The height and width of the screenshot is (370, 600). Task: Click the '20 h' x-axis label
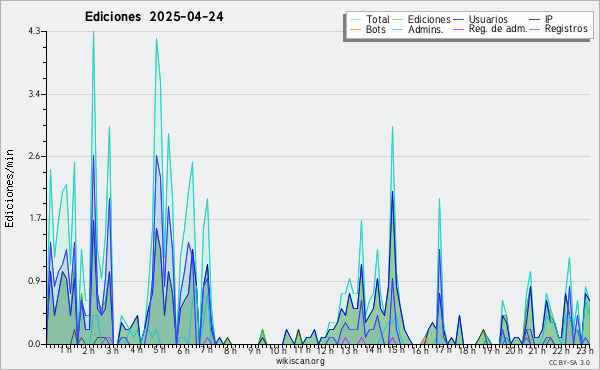point(514,350)
